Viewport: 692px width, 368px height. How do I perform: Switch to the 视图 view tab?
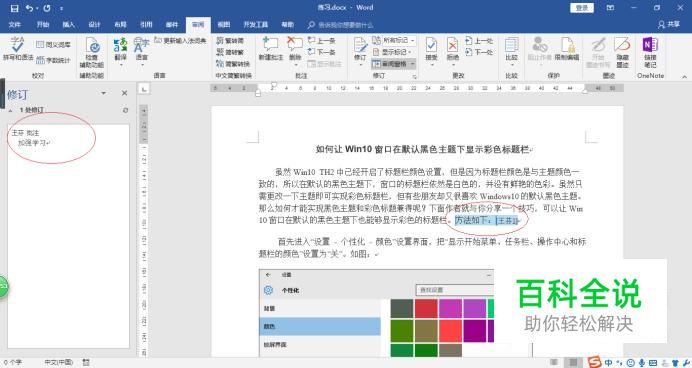224,25
